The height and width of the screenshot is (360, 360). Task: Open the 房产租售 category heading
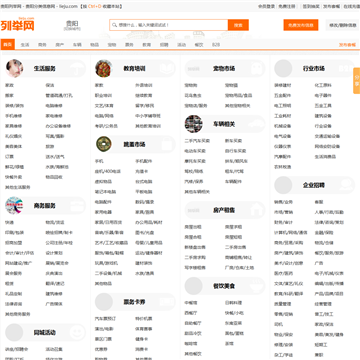coord(224,210)
